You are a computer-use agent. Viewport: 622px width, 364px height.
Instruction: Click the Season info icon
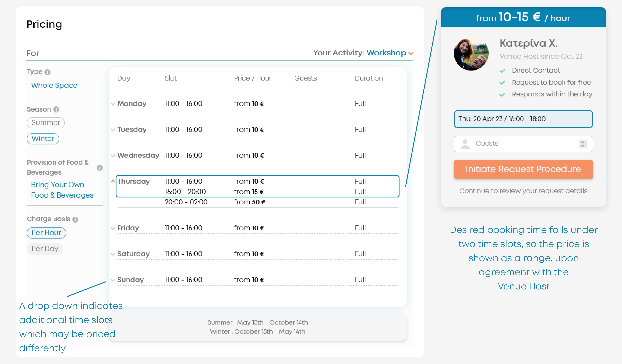click(x=56, y=109)
